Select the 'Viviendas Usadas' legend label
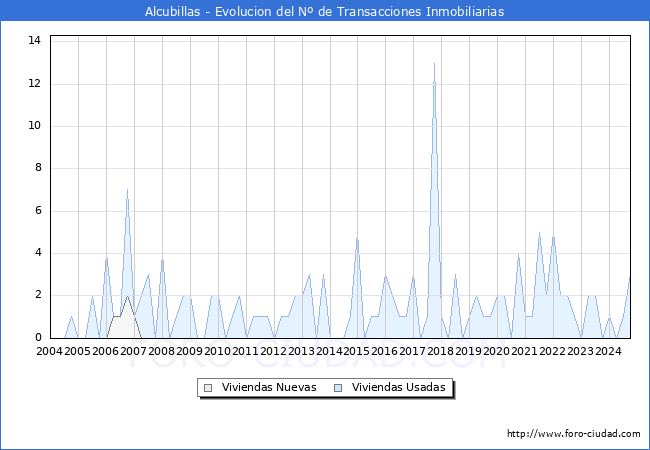Screen dimensions: 650x450 [x=399, y=387]
